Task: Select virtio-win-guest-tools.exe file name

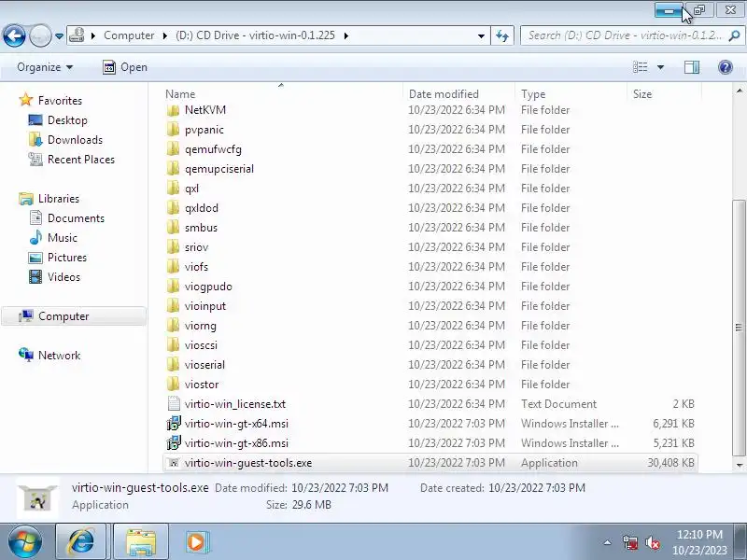Action: point(248,462)
